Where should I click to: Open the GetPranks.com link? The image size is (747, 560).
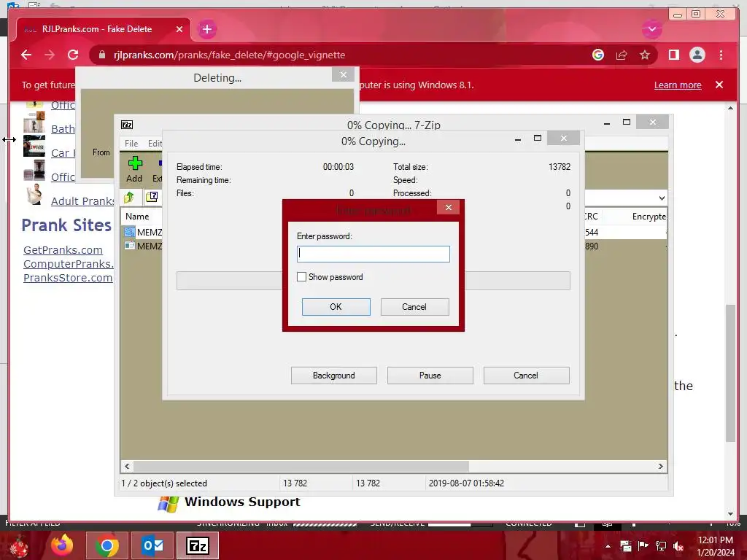tap(63, 250)
